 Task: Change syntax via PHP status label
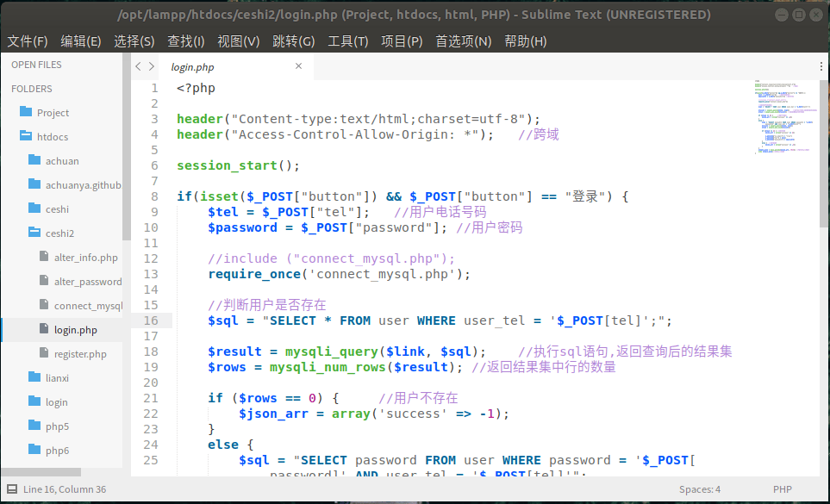[782, 489]
